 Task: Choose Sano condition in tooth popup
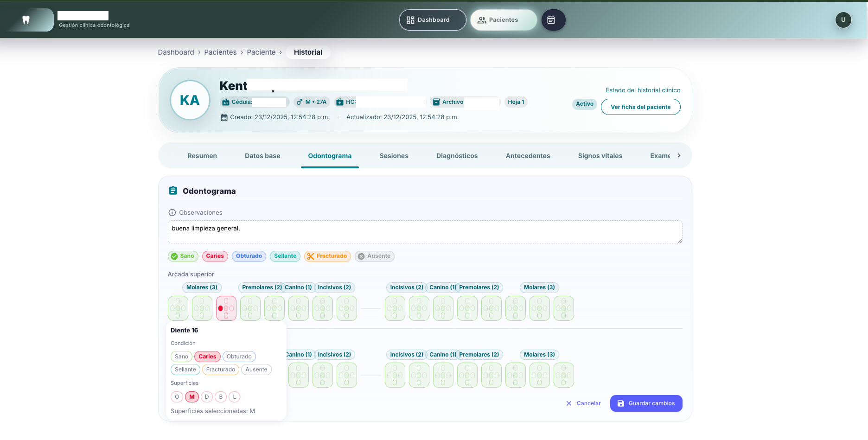(x=181, y=357)
